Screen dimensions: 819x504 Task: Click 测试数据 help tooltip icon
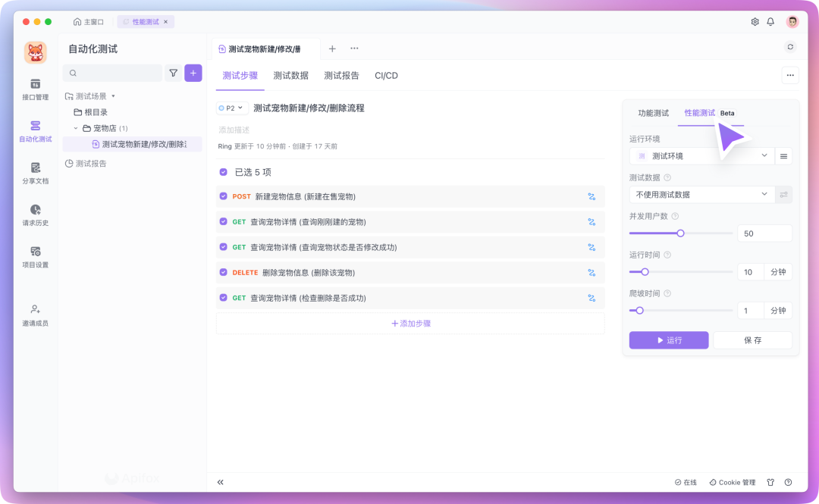(x=667, y=177)
